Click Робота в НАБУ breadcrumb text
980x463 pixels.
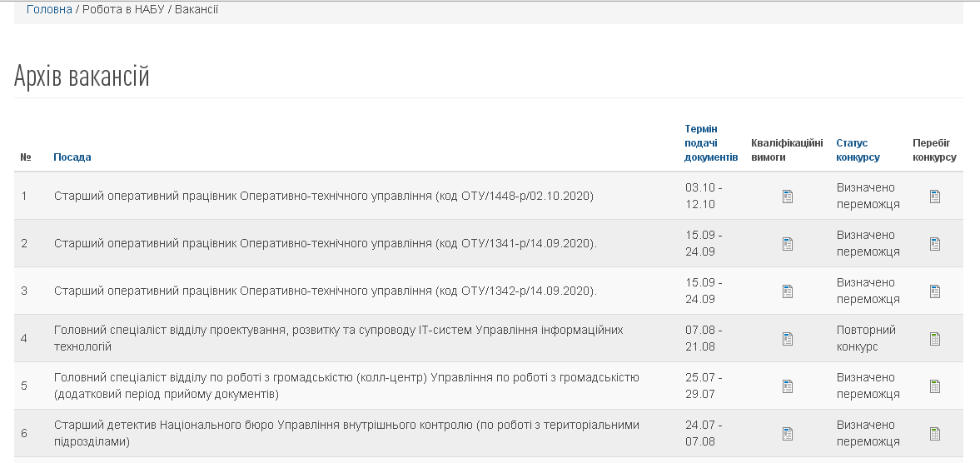coord(124,10)
